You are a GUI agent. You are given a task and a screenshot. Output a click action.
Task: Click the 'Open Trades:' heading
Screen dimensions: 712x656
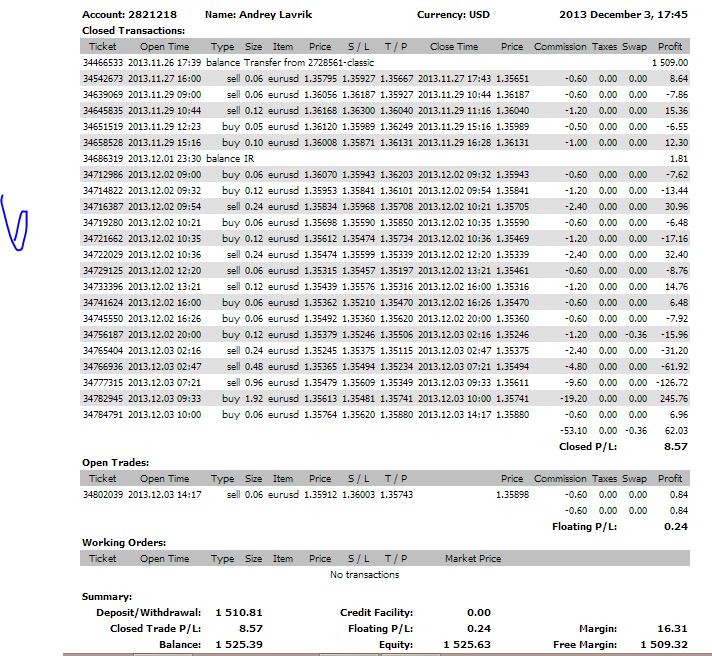click(115, 463)
